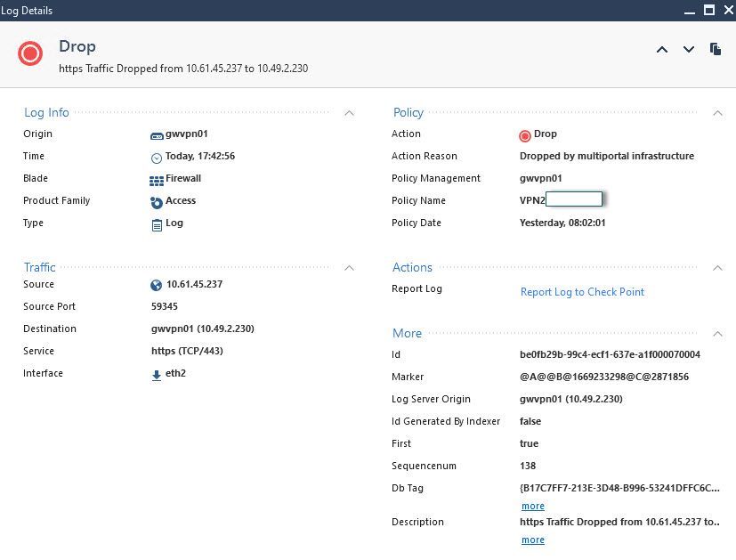
Task: Click the Firewall blade icon
Action: (x=158, y=180)
